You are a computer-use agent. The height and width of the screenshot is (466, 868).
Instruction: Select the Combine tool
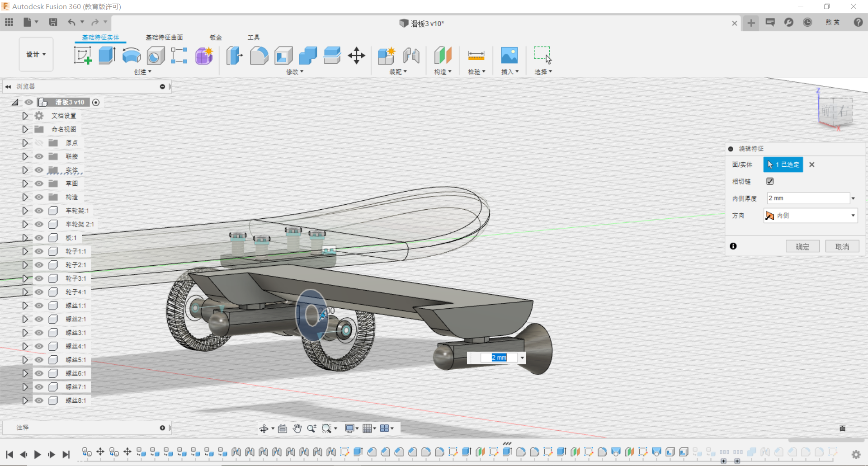click(x=308, y=56)
